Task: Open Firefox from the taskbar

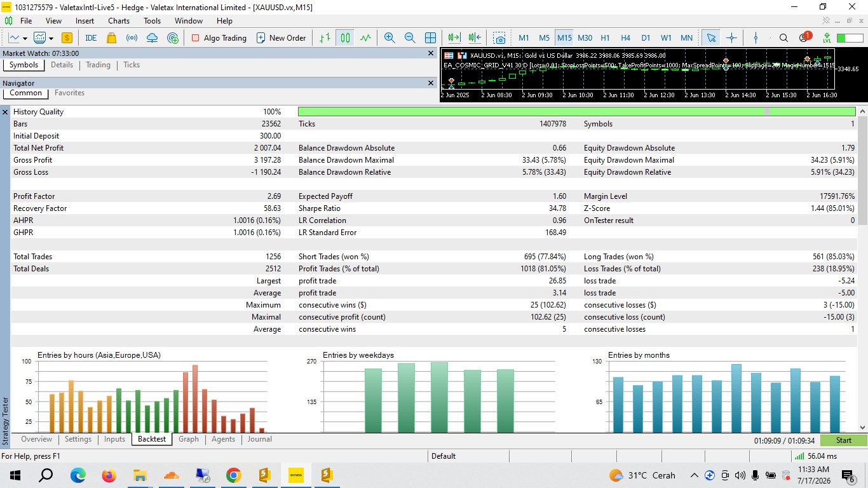Action: (109, 475)
